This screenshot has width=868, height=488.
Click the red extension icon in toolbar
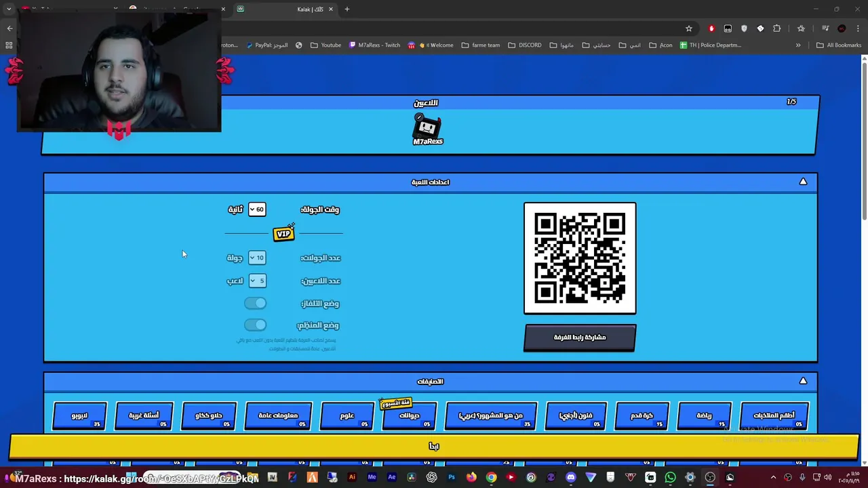711,28
